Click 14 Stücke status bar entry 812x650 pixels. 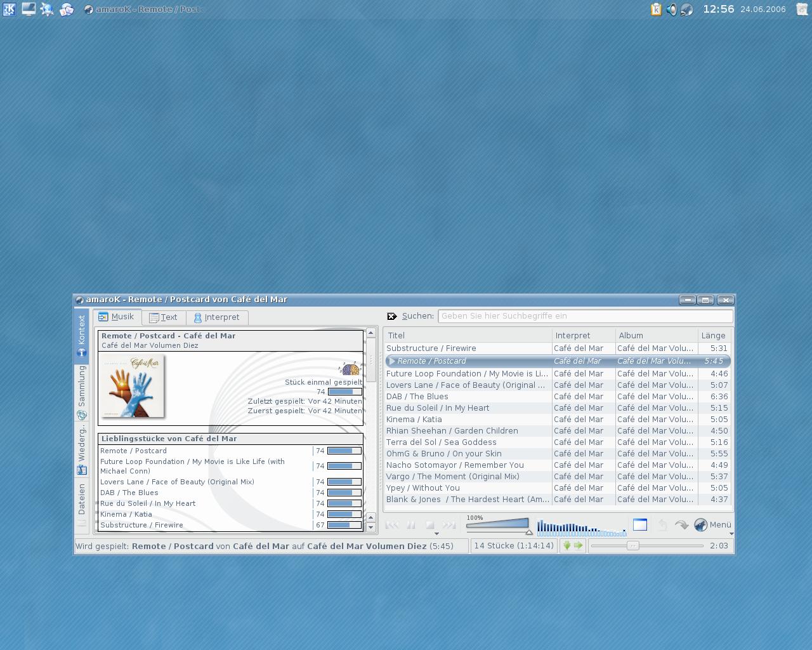click(514, 545)
